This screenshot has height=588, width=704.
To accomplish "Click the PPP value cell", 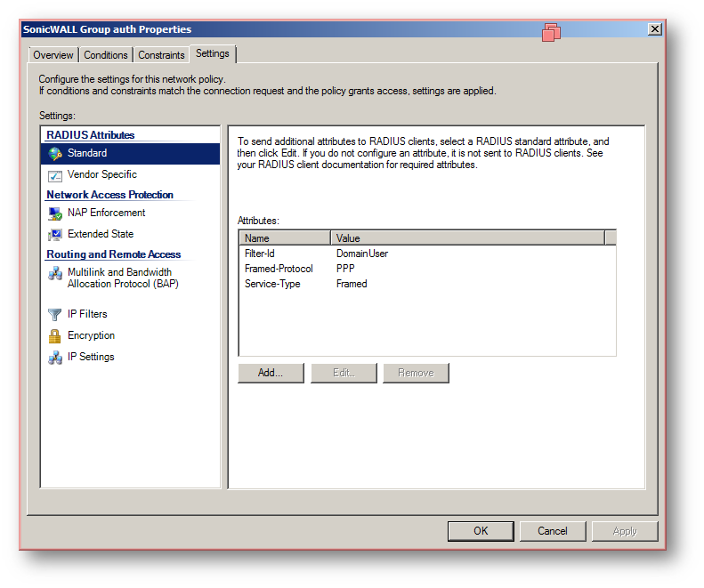I will [x=345, y=269].
